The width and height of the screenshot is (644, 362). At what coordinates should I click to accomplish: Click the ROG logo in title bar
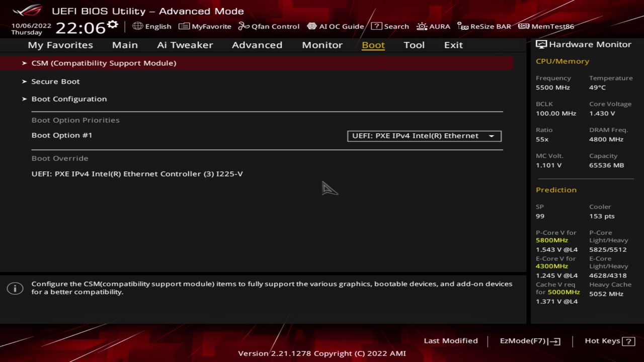tap(28, 11)
